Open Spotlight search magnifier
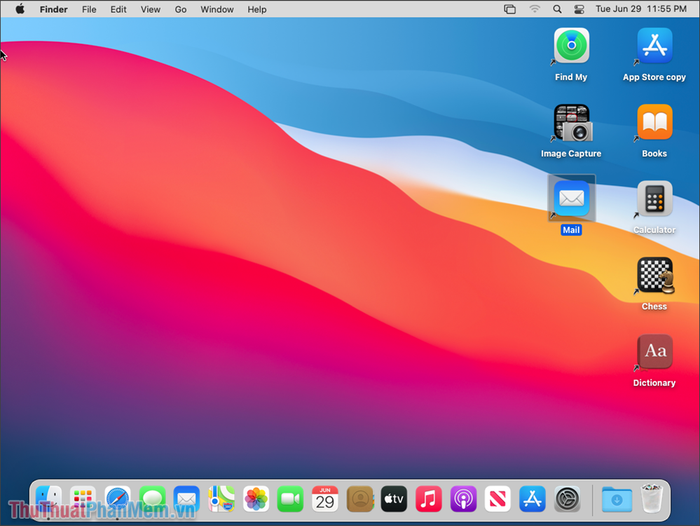Image resolution: width=700 pixels, height=526 pixels. click(557, 9)
